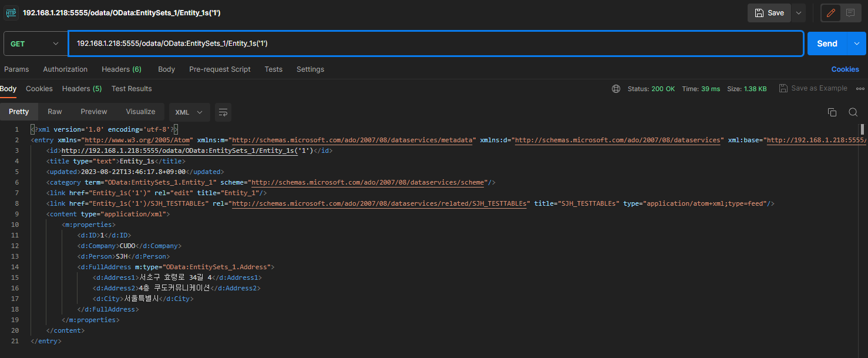Screen dimensions: 868x358
Task: Click the network globe icon
Action: coord(615,89)
